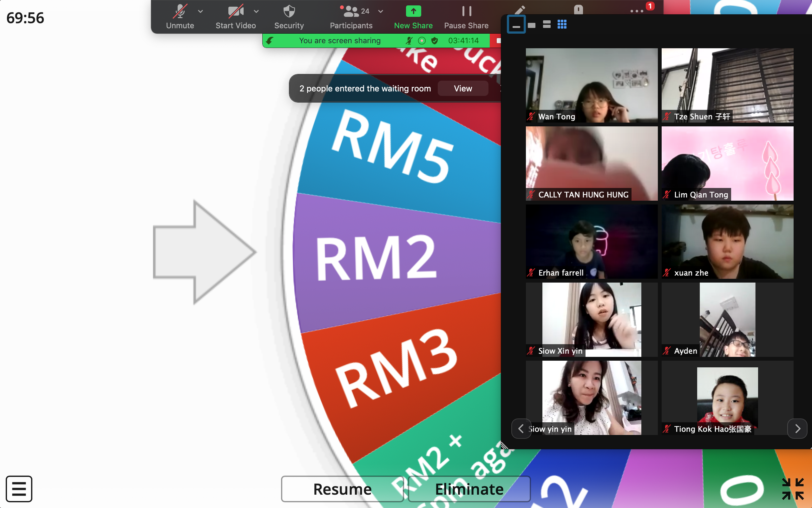Image resolution: width=812 pixels, height=508 pixels.
Task: Click the muted mic indicator on sharing bar
Action: tap(409, 41)
